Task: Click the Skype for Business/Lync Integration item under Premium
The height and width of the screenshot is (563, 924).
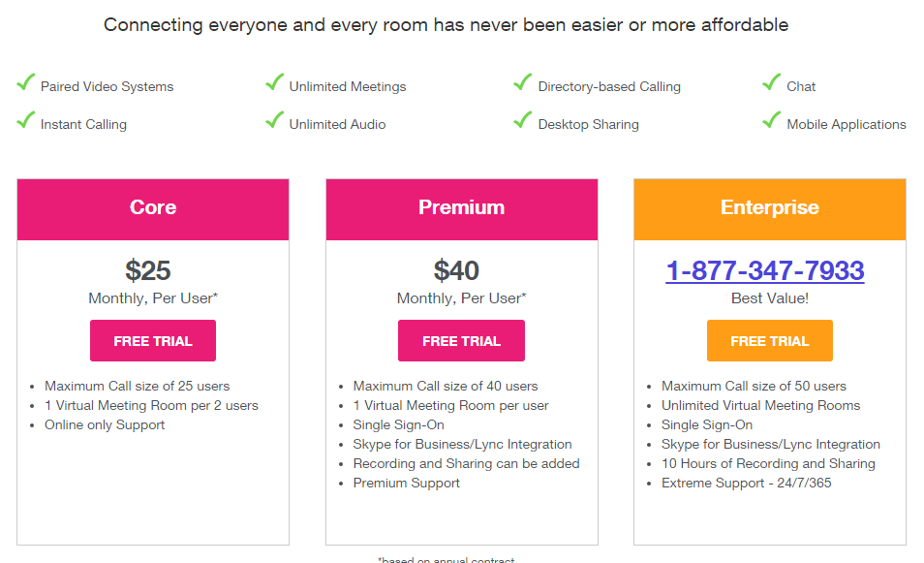Action: 462,444
